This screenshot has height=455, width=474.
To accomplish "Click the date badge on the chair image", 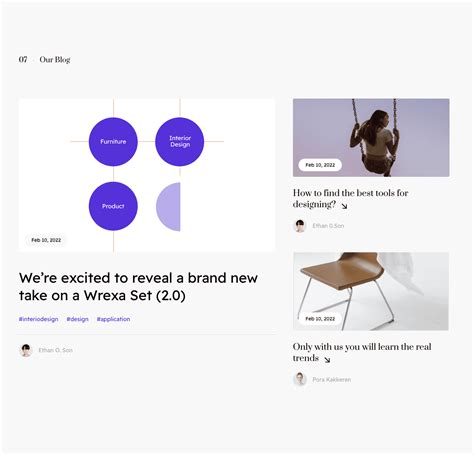I will coord(320,319).
